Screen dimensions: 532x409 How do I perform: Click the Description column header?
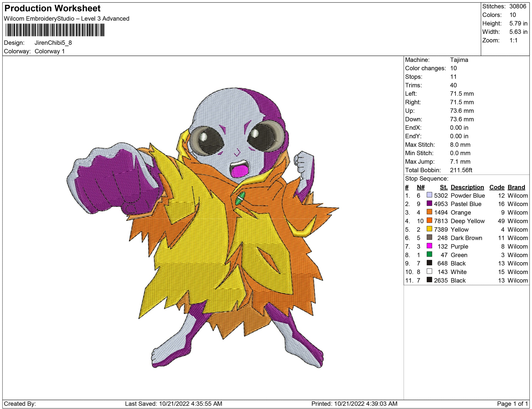[467, 187]
